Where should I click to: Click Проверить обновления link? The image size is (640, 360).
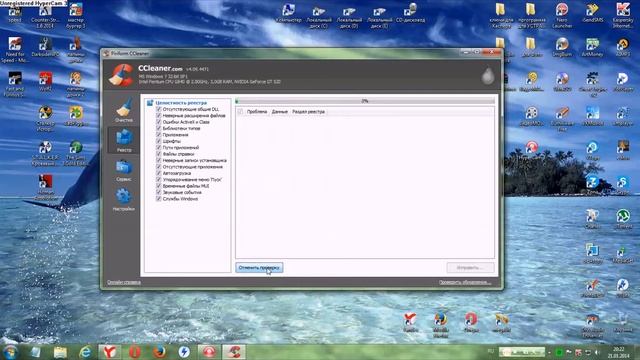(x=465, y=282)
